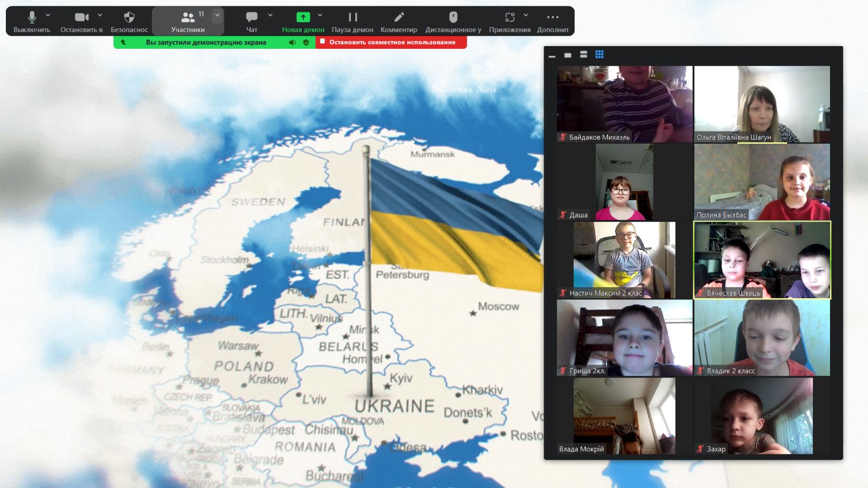Click the speaker icon in green sharing bar
Screen dimensions: 868x488
(292, 42)
